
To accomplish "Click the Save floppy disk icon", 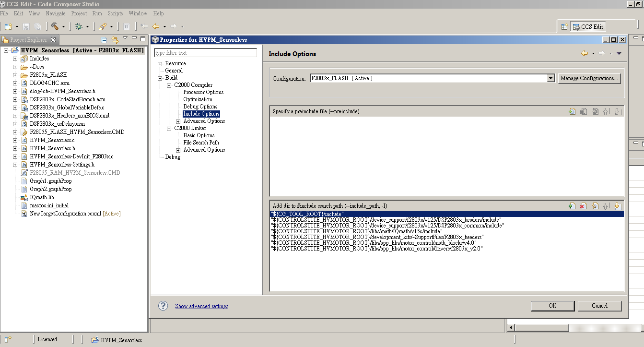I will 26,26.
